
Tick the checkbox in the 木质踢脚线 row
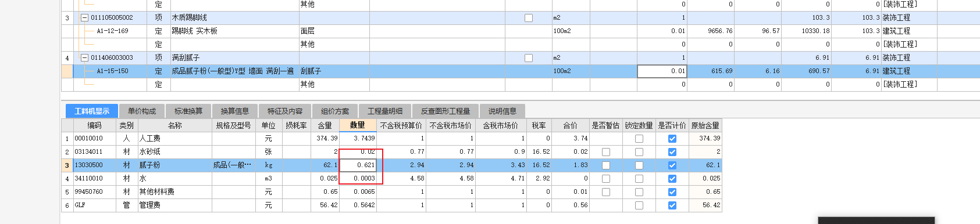[x=529, y=18]
